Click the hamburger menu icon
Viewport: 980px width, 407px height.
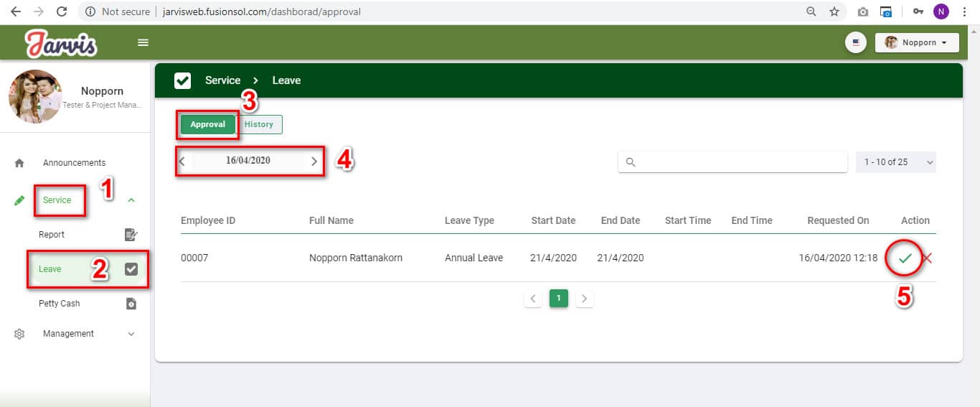[143, 42]
